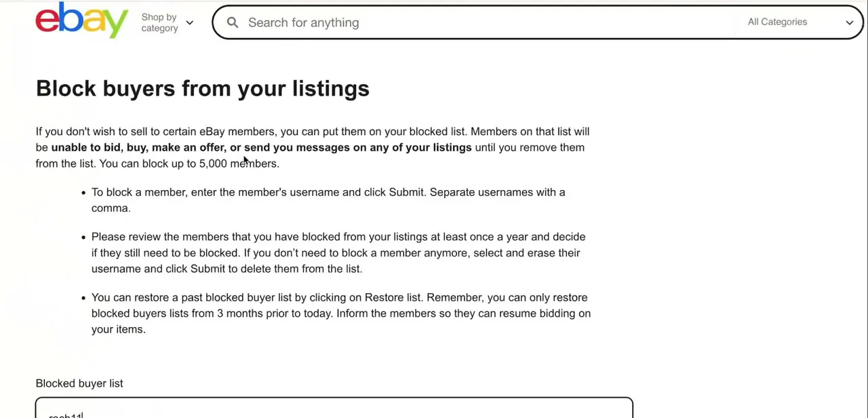Open the Shop by category menu label
The width and height of the screenshot is (868, 418).
point(159,22)
